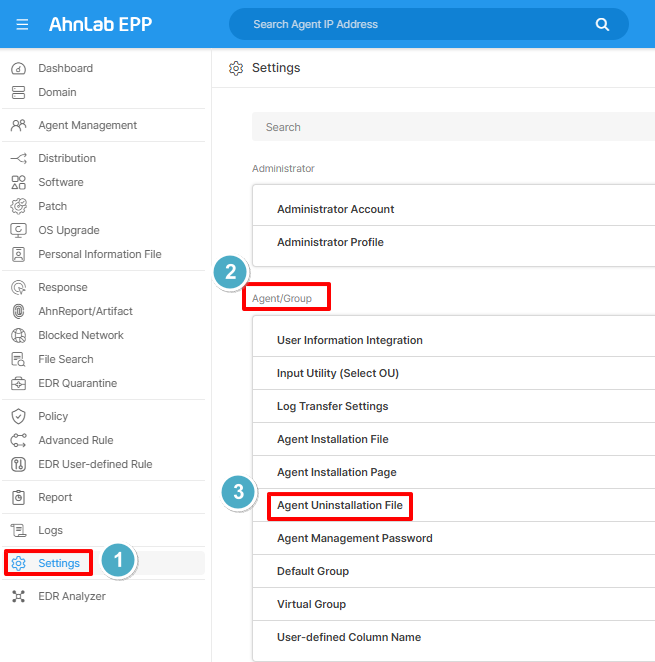Click the Settings page header gear icon
Image resolution: width=655 pixels, height=662 pixels.
(x=236, y=68)
